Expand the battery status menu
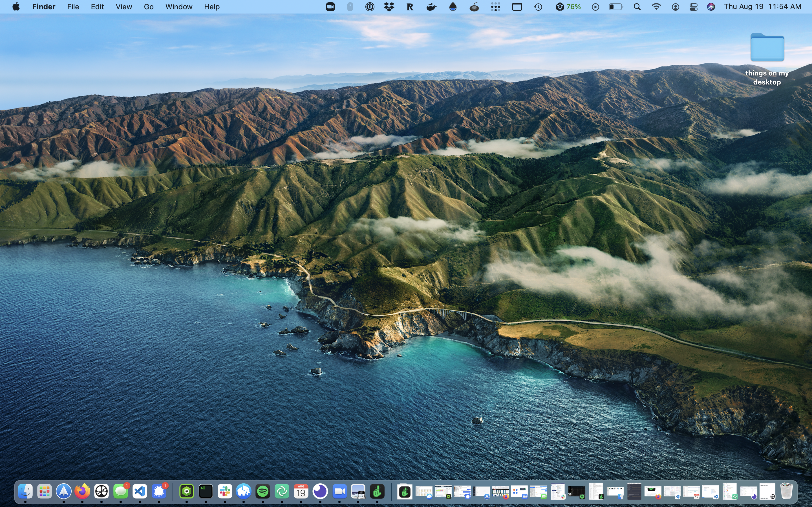The image size is (812, 507). [x=616, y=7]
